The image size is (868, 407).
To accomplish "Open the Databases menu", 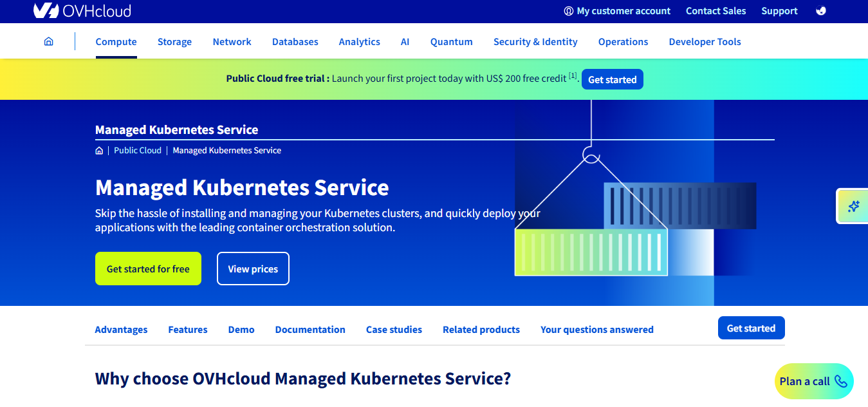I will (295, 42).
